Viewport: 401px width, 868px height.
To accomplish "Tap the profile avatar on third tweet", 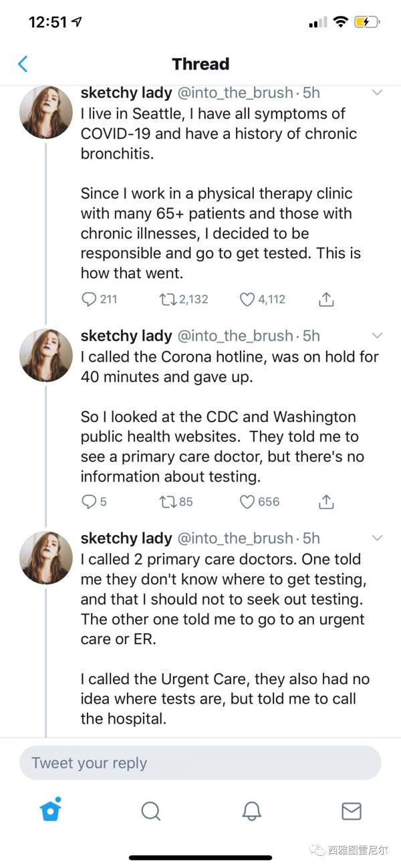I will tap(46, 557).
